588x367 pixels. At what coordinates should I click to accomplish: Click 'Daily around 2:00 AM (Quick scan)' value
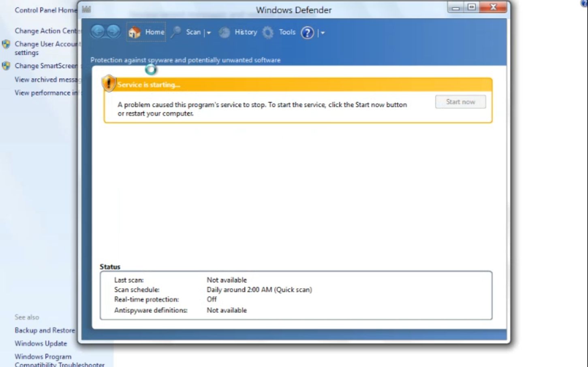click(x=259, y=290)
